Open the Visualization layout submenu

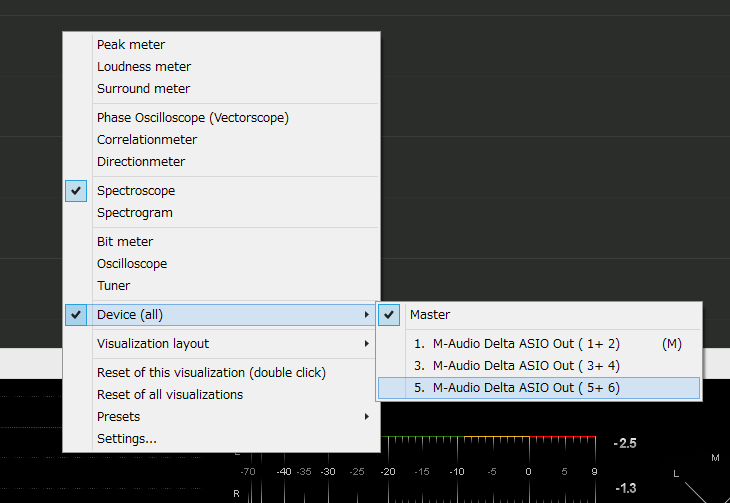click(222, 344)
